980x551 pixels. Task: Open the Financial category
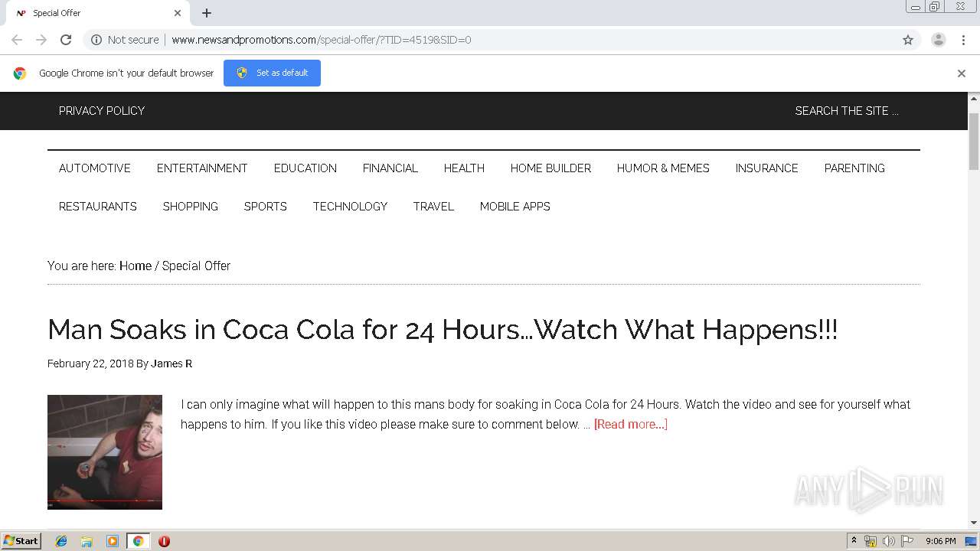click(390, 168)
